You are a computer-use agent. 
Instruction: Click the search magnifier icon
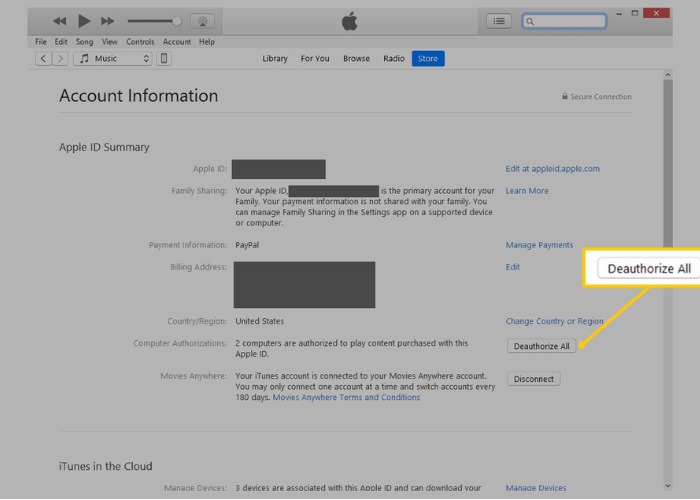[530, 21]
